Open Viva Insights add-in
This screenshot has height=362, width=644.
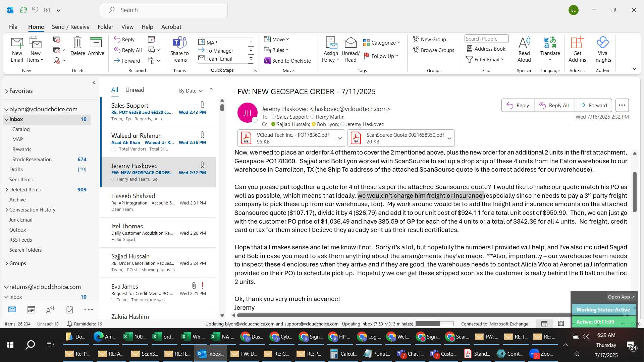click(x=602, y=50)
